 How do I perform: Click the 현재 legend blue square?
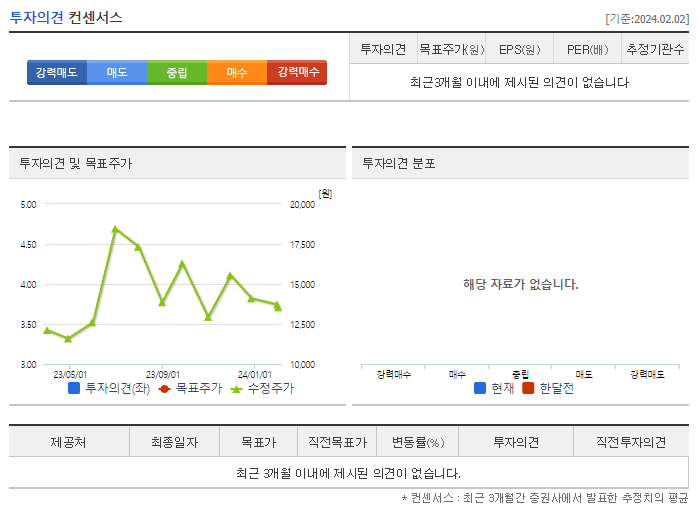(480, 388)
